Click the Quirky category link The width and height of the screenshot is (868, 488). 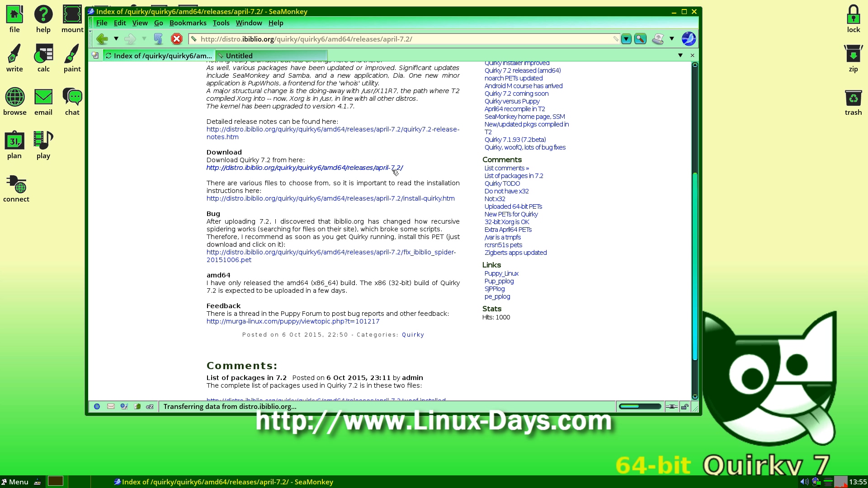[x=413, y=335]
